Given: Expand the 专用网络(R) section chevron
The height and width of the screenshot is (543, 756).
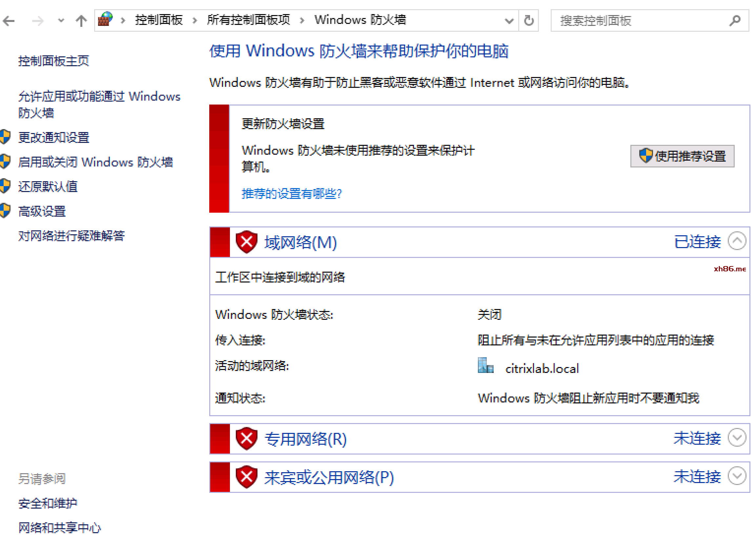Looking at the screenshot, I should click(737, 437).
